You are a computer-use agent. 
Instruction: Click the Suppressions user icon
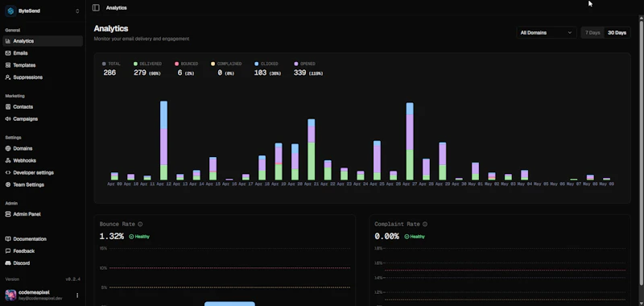click(x=8, y=77)
